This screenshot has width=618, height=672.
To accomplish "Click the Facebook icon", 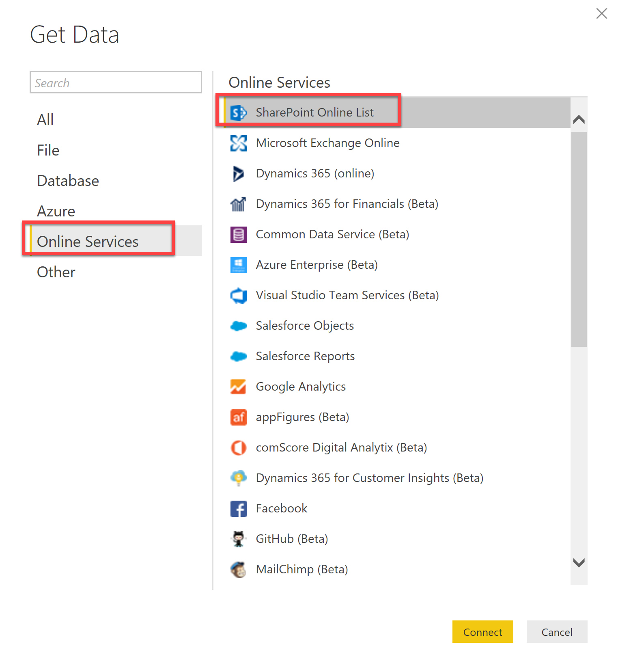I will pyautogui.click(x=238, y=508).
